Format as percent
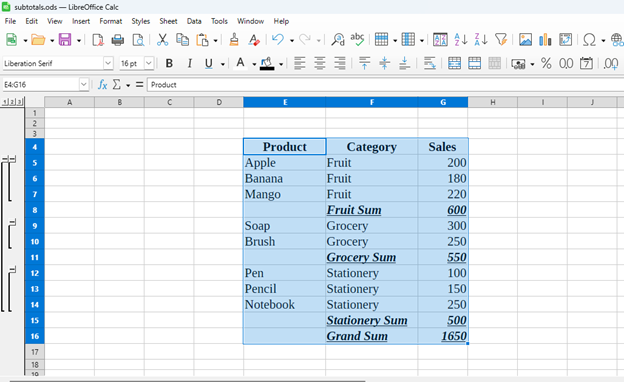This screenshot has width=624, height=382. (x=546, y=63)
